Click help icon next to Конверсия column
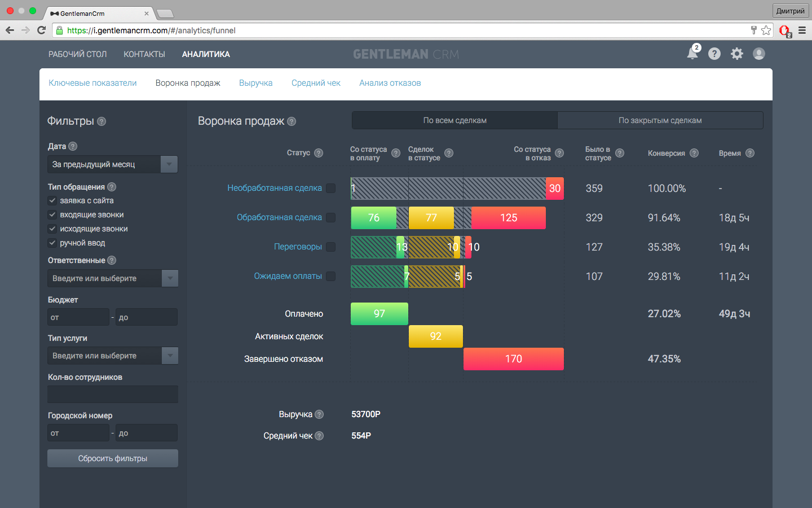The width and height of the screenshot is (812, 508). [694, 153]
